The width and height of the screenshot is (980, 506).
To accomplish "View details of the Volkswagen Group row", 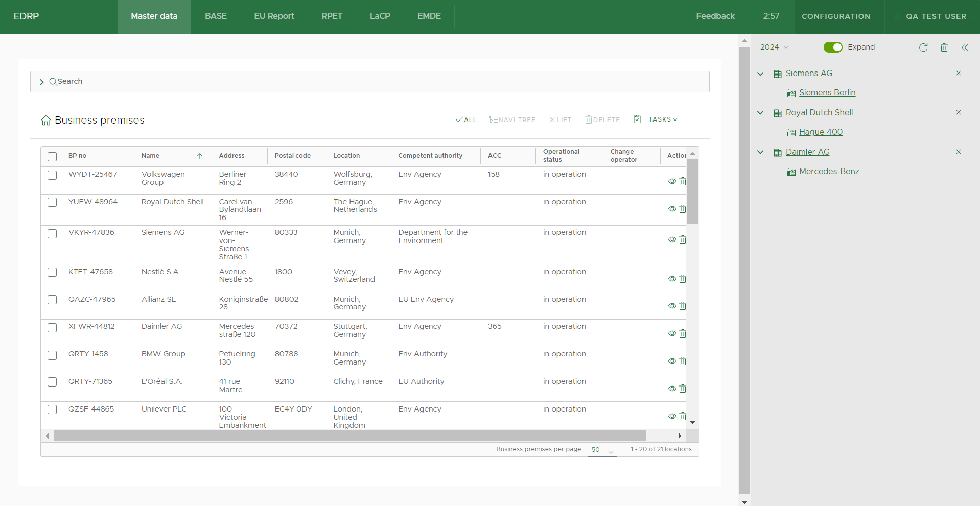I will coord(672,181).
